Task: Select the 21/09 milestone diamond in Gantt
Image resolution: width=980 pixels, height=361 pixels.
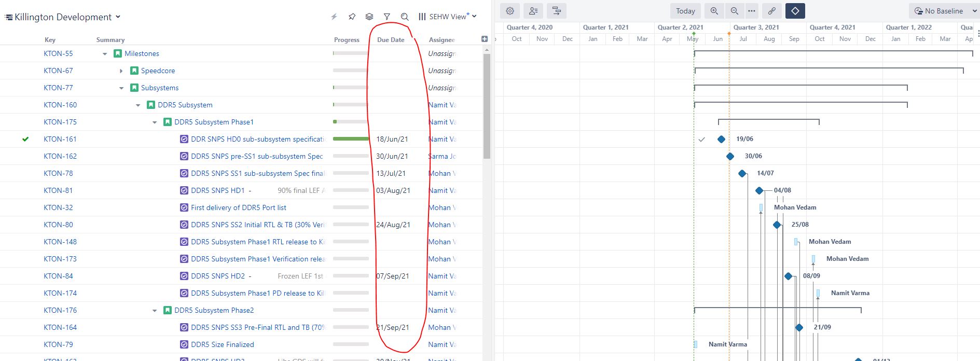Action: (799, 327)
